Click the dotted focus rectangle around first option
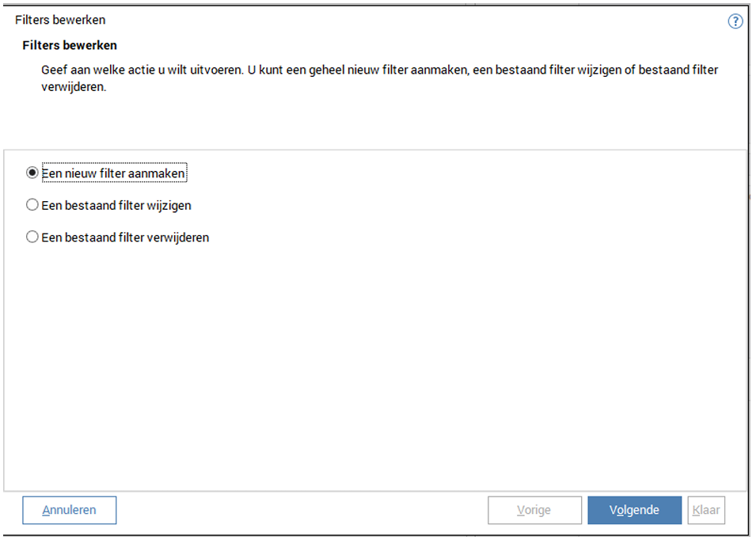 187,173
